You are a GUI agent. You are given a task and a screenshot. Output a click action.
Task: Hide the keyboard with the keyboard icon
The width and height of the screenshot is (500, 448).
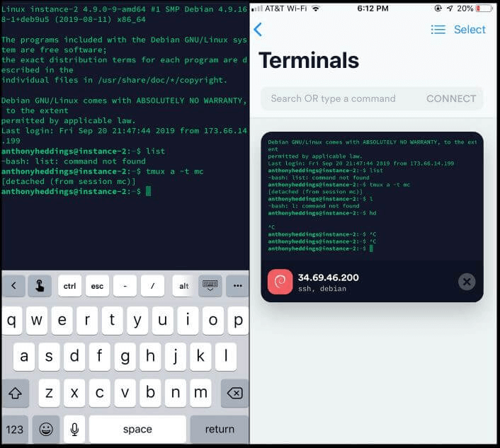coord(210,286)
